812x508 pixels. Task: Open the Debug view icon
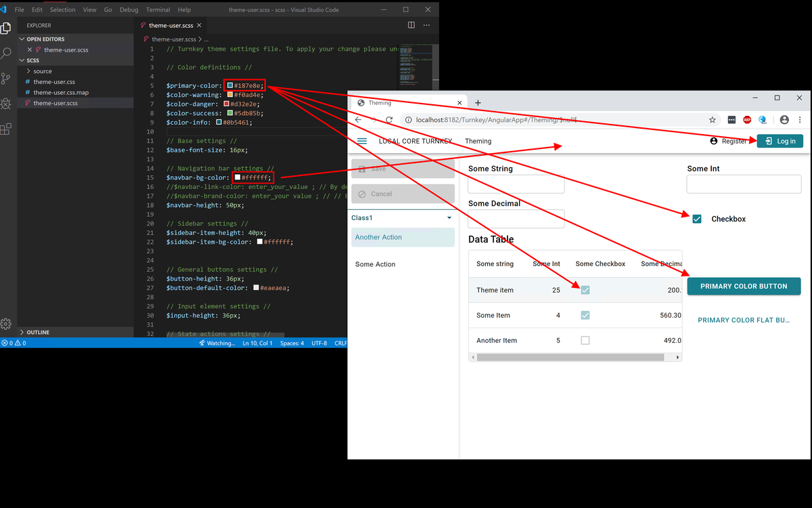point(6,103)
